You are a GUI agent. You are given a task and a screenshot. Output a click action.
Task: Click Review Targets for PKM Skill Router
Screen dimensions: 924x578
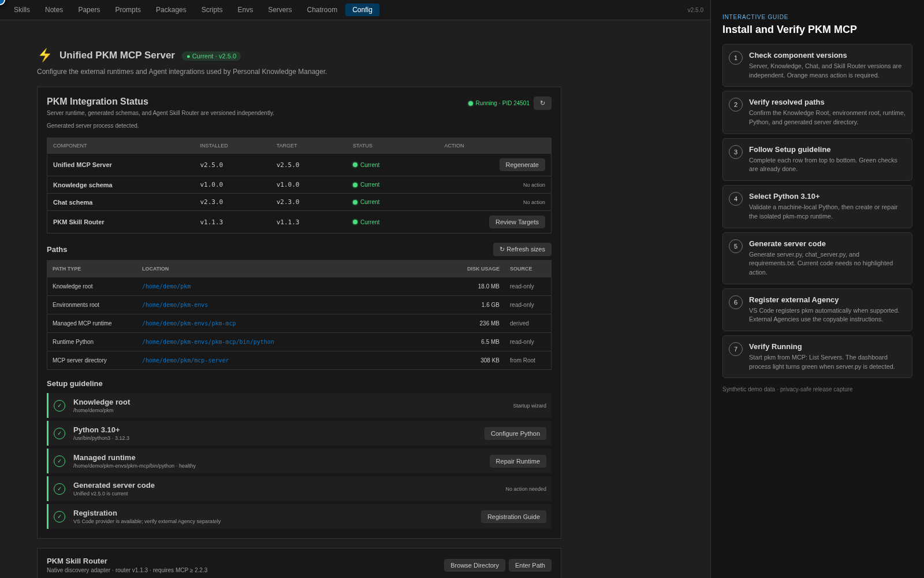[x=517, y=222]
